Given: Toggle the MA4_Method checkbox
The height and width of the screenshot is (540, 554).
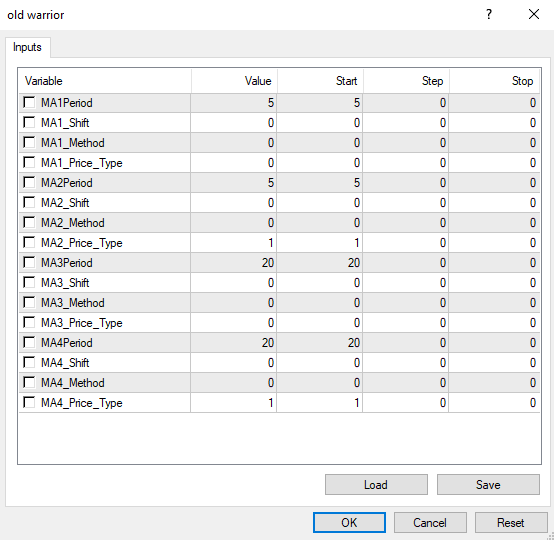Looking at the screenshot, I should point(29,382).
